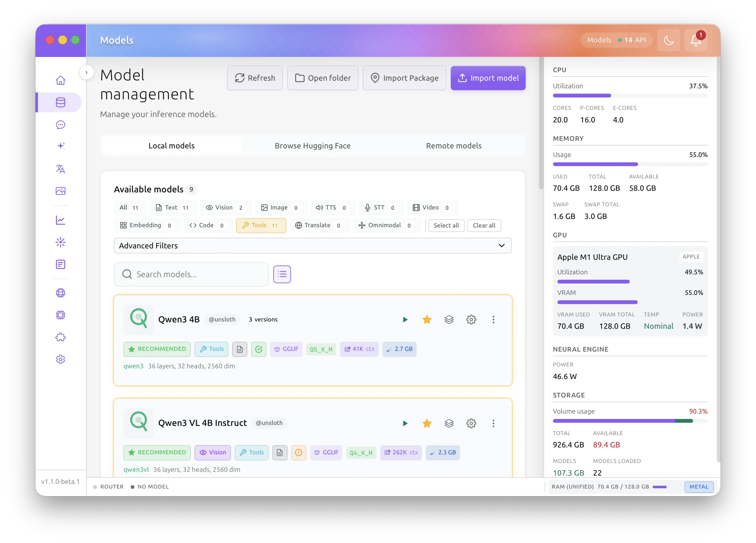Open more options menu for Qwen3 4B

pos(493,320)
